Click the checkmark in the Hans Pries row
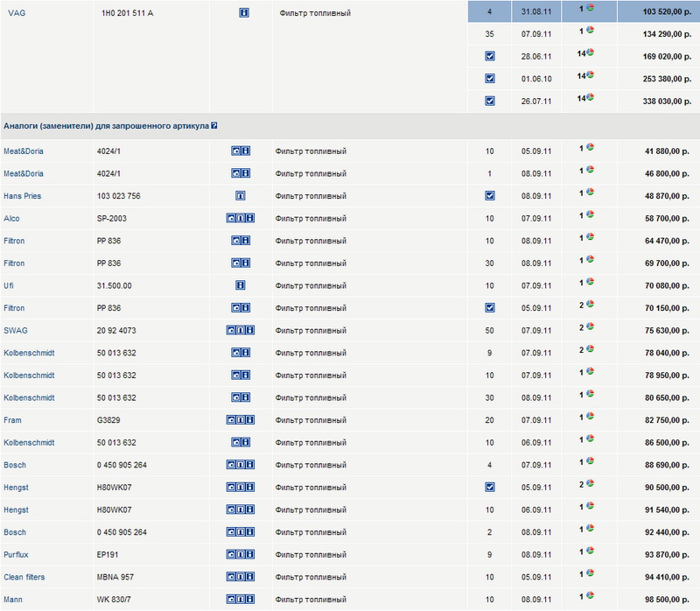The image size is (700, 611). click(x=490, y=195)
